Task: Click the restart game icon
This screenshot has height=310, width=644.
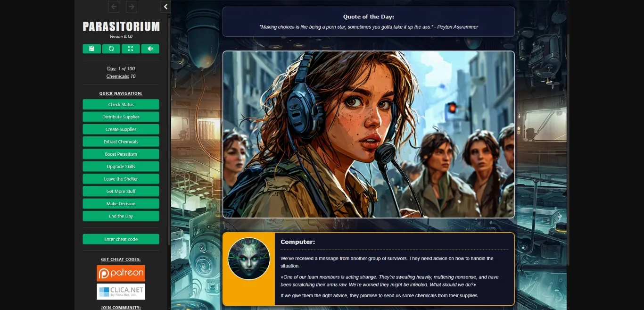Action: click(x=111, y=49)
